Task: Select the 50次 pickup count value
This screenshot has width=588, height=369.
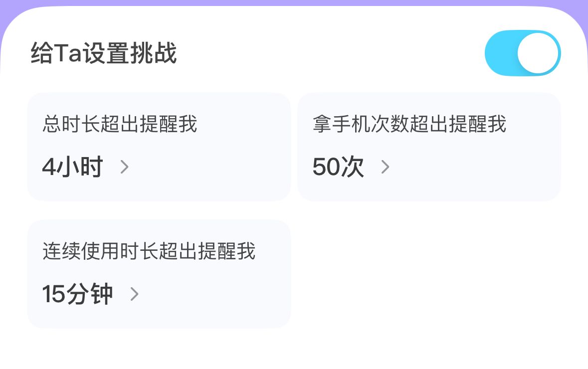Action: [338, 167]
